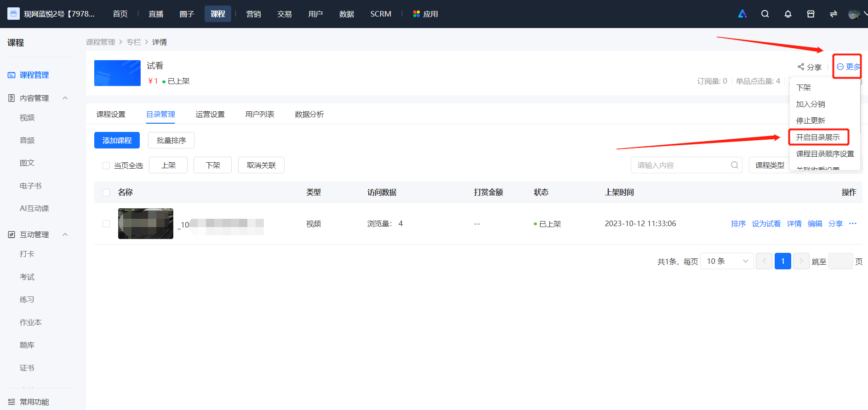Viewport: 868px width, 410px height.
Task: Open the notification bell icon
Action: point(788,14)
